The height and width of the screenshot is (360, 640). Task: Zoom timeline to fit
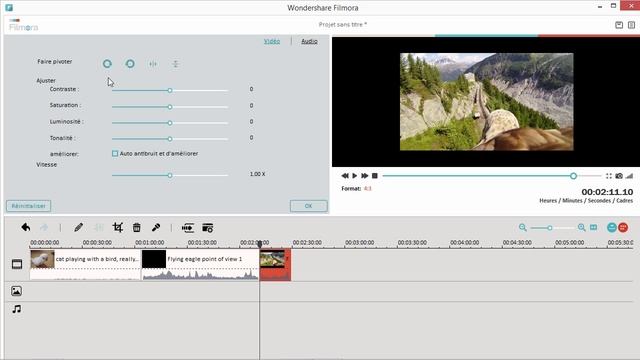point(593,227)
